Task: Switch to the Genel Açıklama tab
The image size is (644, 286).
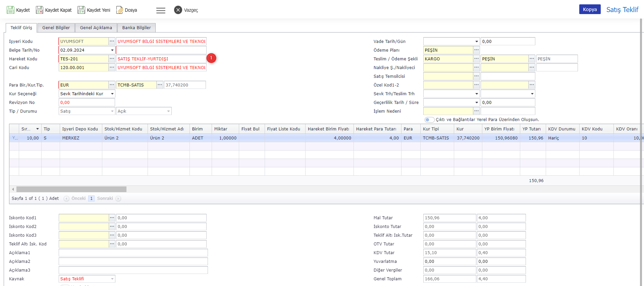Action: (x=96, y=28)
